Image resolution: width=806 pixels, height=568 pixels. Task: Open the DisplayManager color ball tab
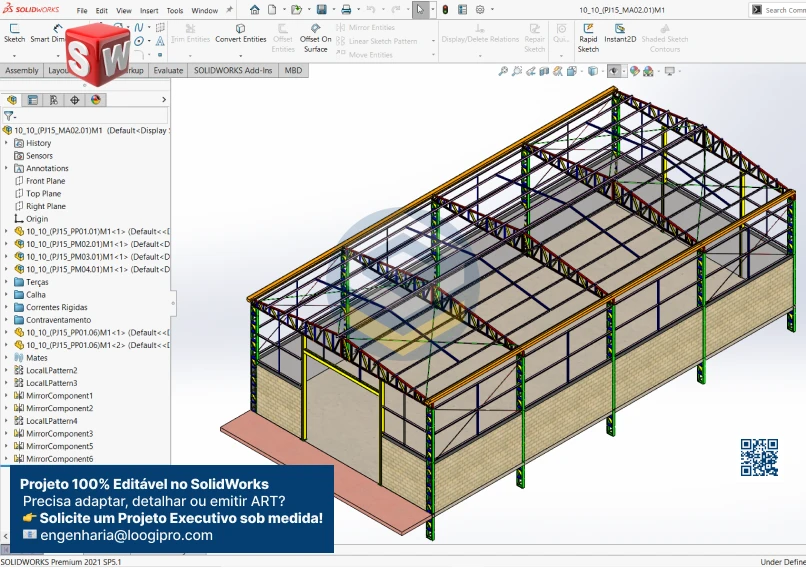(96, 100)
